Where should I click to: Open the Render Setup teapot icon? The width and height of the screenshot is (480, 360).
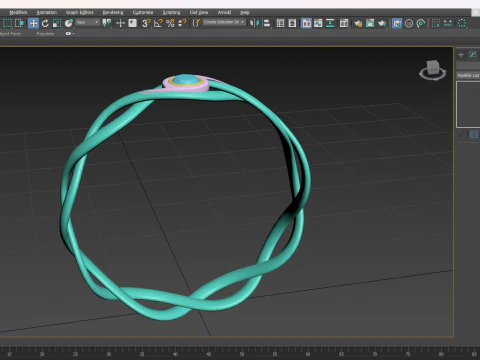tap(358, 23)
